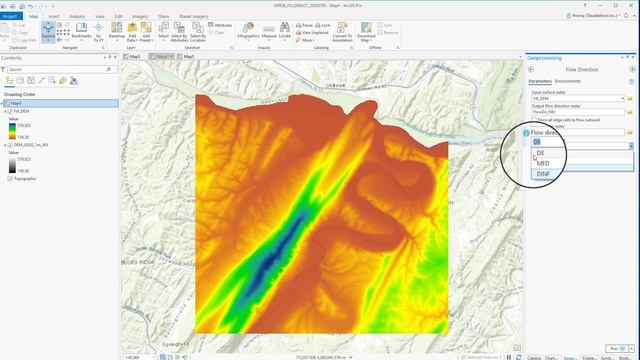Click the Add Data button
The width and height of the screenshot is (640, 360).
132,31
